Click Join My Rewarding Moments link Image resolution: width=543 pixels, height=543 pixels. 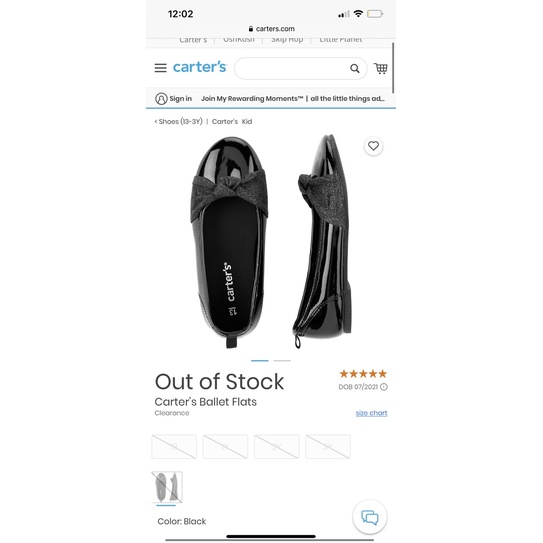[x=252, y=99]
